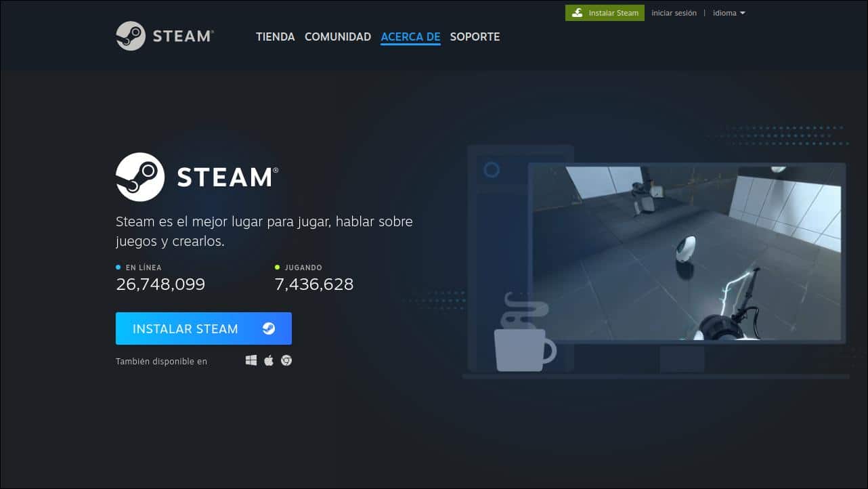The height and width of the screenshot is (489, 868).
Task: Open the COMUNIDAD menu
Action: (338, 37)
